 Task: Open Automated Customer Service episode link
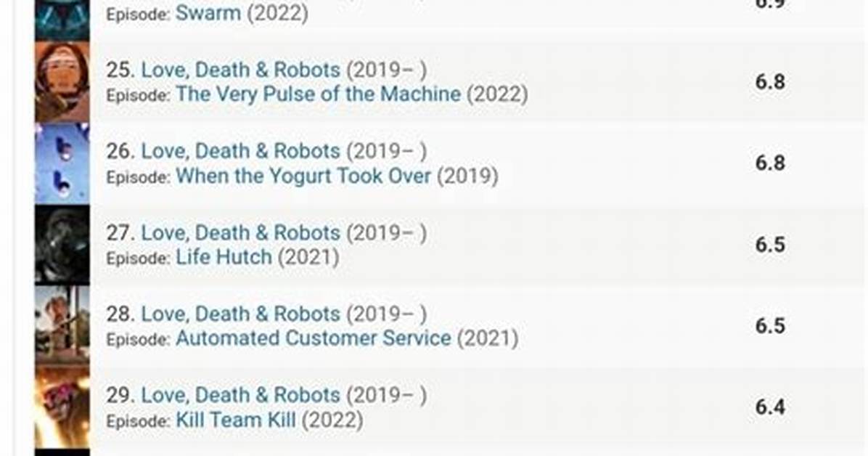314,338
